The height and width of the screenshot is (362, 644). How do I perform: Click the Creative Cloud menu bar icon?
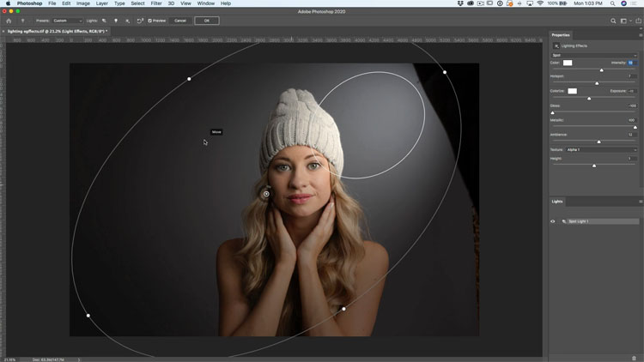click(x=471, y=3)
